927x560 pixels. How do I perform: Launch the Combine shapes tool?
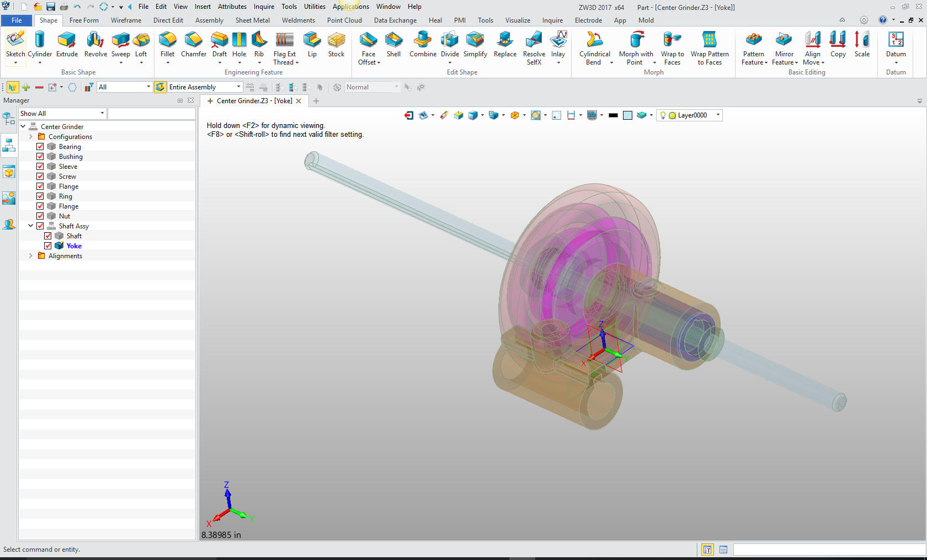click(x=423, y=45)
